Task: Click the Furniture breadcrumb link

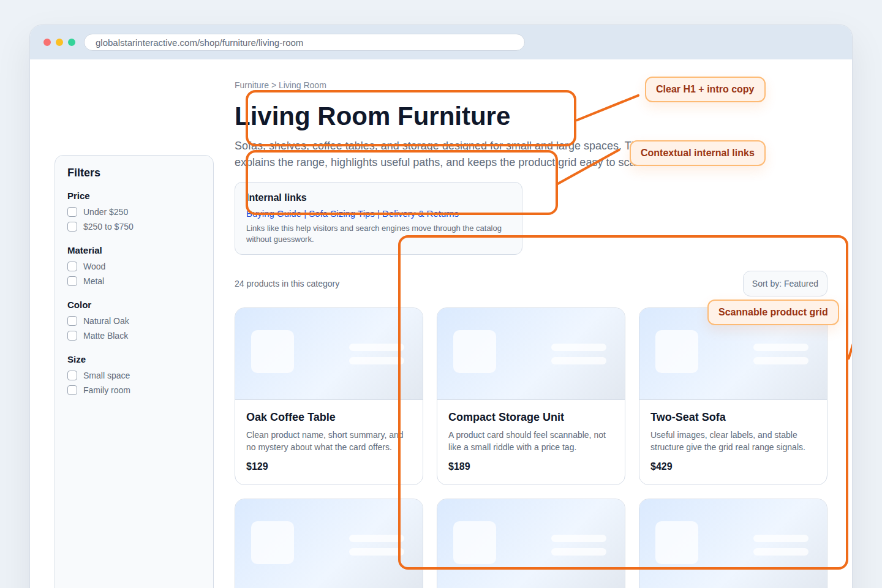Action: click(252, 85)
